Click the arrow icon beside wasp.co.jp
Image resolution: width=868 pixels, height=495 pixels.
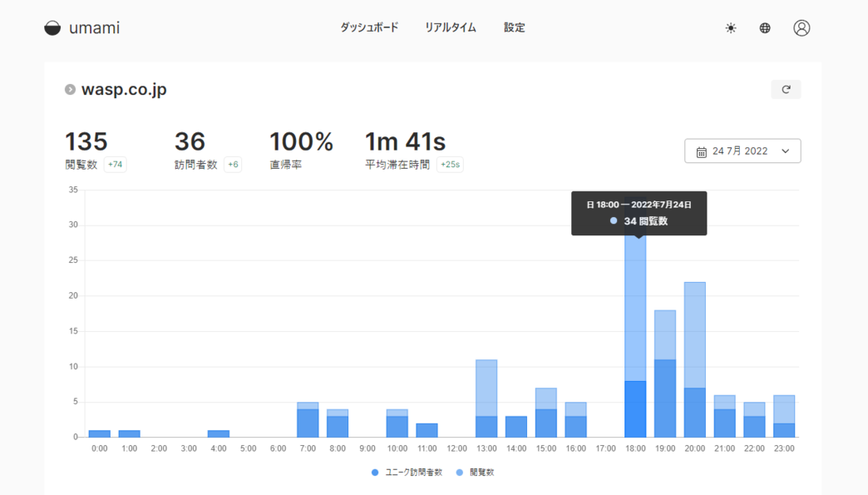tap(70, 89)
